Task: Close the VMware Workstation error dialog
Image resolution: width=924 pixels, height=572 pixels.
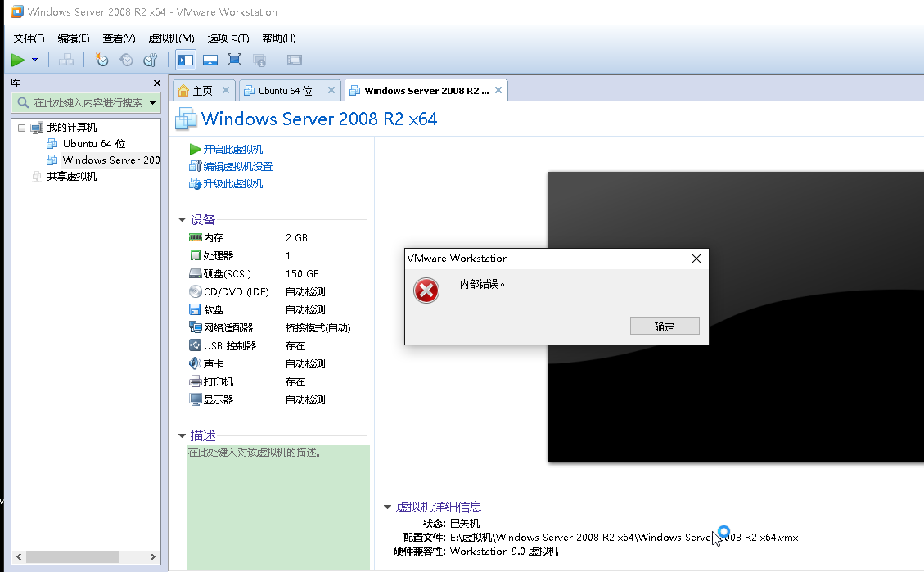Action: click(x=696, y=259)
